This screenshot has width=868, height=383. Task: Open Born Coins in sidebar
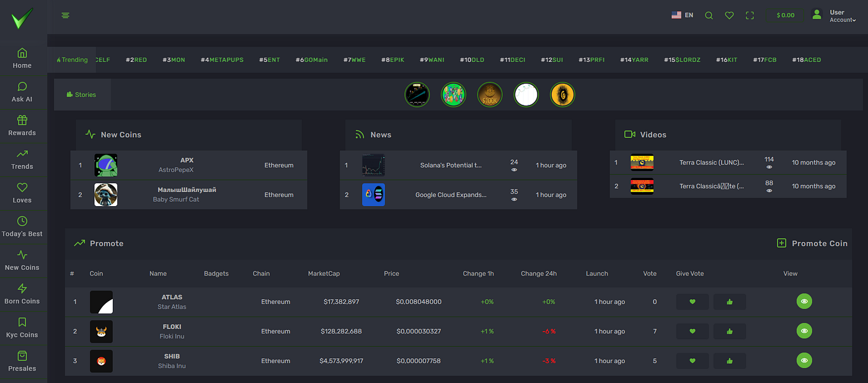click(22, 294)
